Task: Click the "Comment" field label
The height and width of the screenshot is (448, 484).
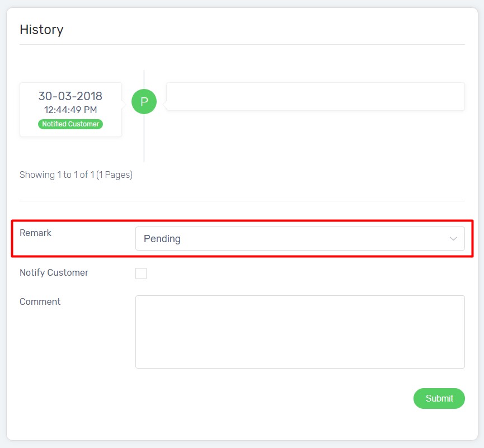Action: click(x=40, y=301)
